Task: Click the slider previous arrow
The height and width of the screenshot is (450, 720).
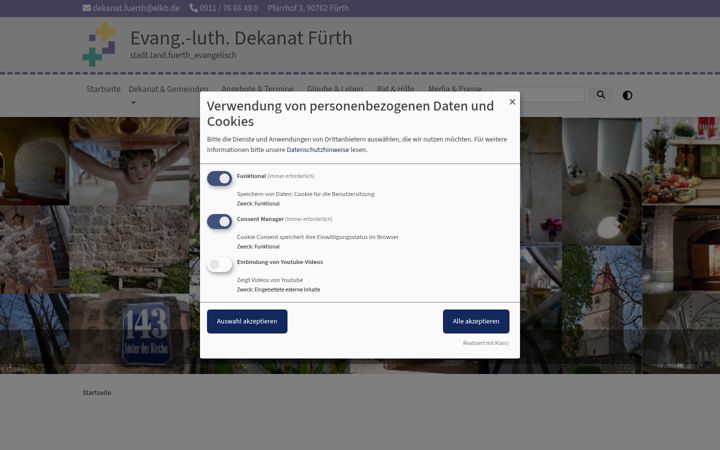Action: tap(53, 245)
